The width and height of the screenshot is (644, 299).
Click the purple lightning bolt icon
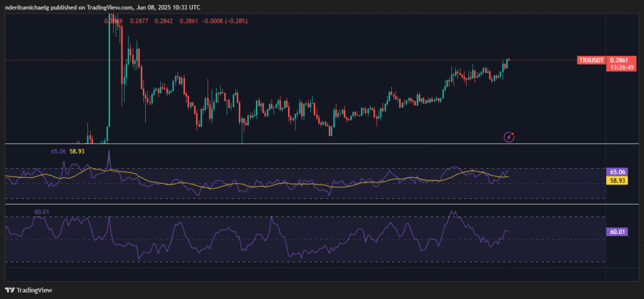[511, 136]
